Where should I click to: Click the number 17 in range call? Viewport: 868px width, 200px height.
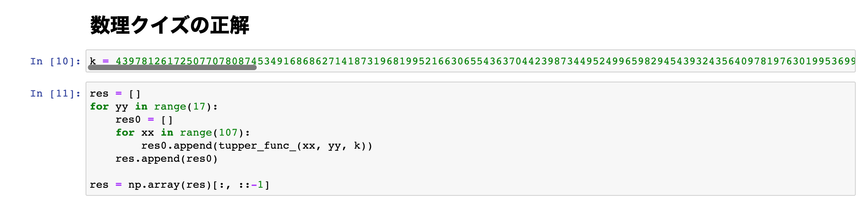pos(199,107)
